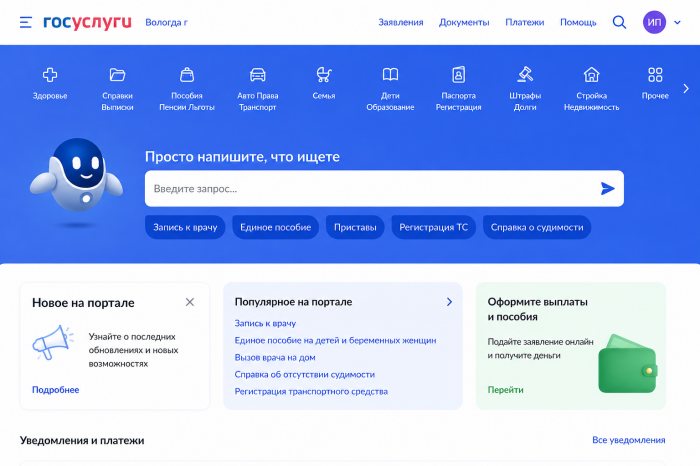This screenshot has height=466, width=700.
Task: Click the green wallet image
Action: pyautogui.click(x=627, y=364)
